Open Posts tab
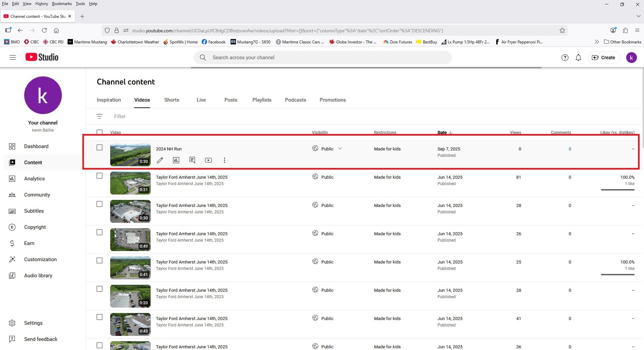Screen dimensions: 644x350 pyautogui.click(x=231, y=100)
